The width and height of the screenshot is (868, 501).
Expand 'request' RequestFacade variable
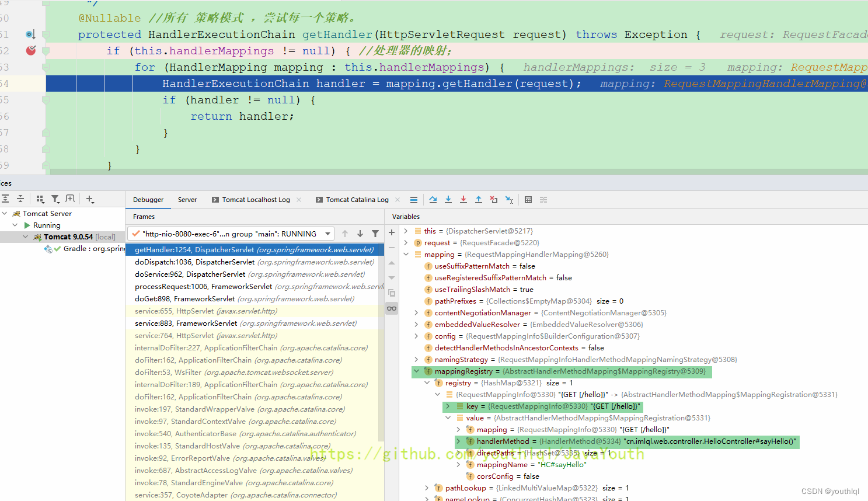click(x=406, y=242)
